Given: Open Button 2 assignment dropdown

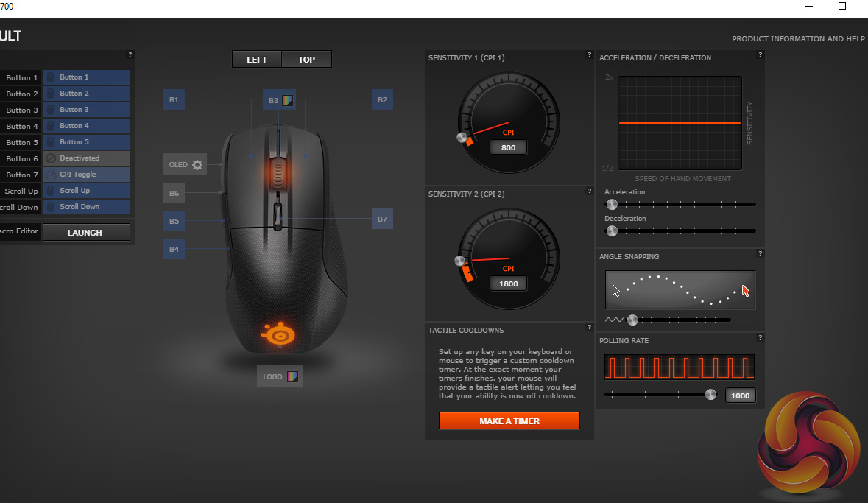Looking at the screenshot, I should 86,93.
